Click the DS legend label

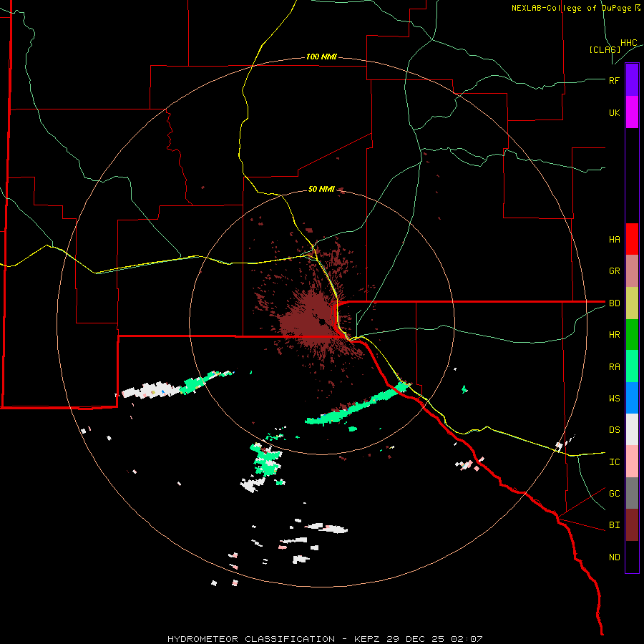(x=614, y=429)
